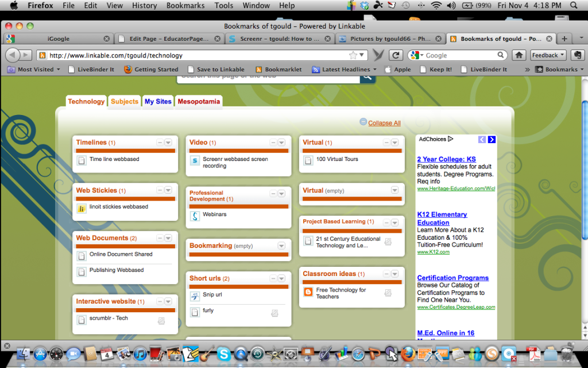Click the Screenr favicon in the Video widget
Viewport: 588px width, 368px height.
(195, 161)
